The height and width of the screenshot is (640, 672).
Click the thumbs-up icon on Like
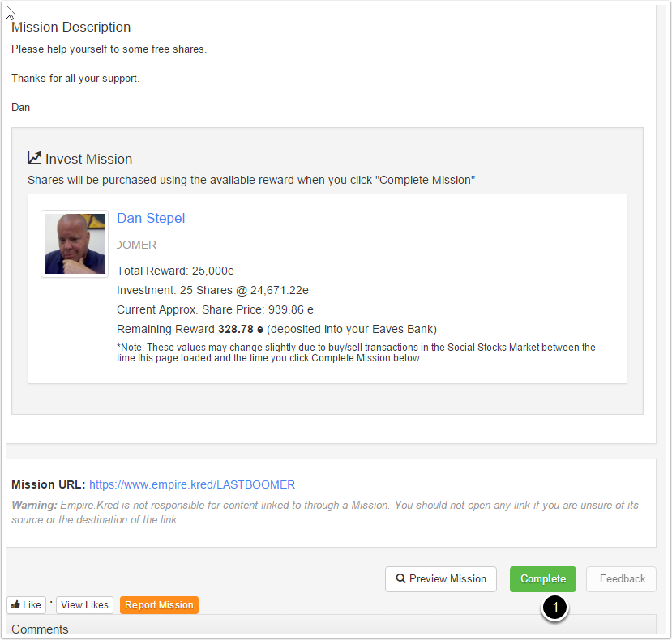coord(15,605)
